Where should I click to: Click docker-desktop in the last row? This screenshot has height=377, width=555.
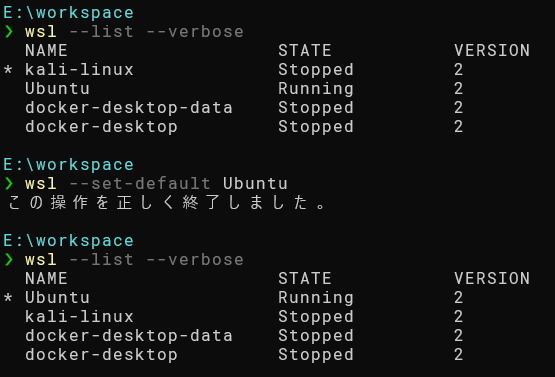click(101, 355)
